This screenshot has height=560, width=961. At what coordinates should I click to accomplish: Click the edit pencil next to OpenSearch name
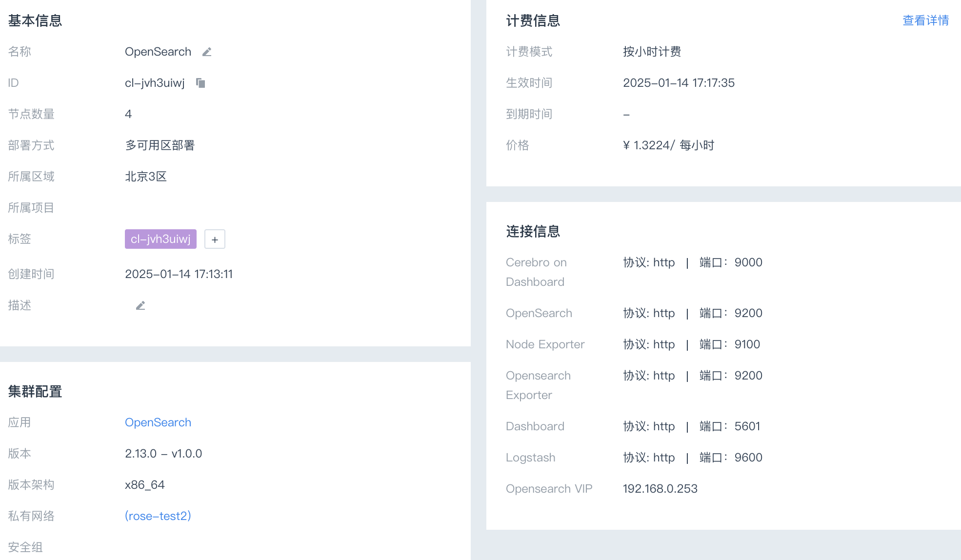pos(207,52)
